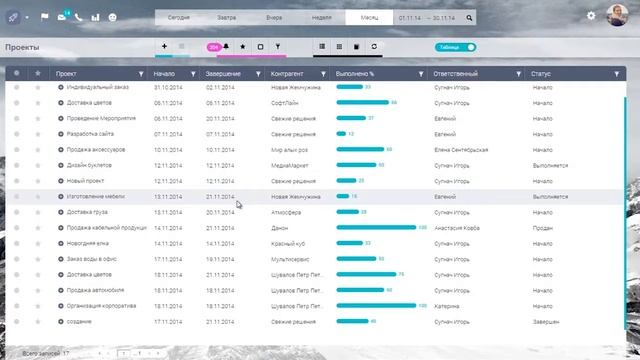The height and width of the screenshot is (360, 640).
Task: Open the mail inbox icon
Action: click(62, 17)
